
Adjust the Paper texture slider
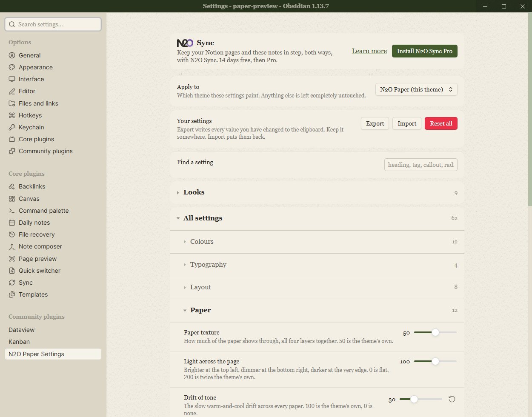[x=435, y=332]
